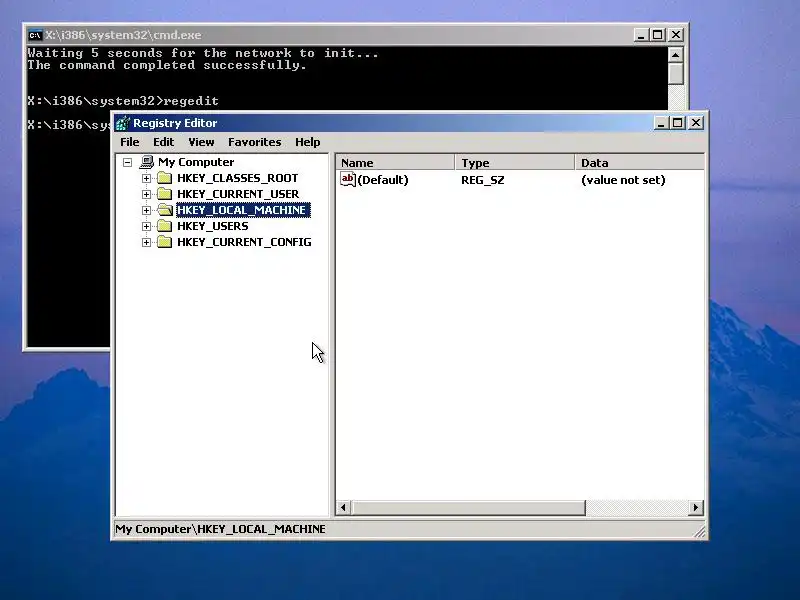This screenshot has height=600, width=800.
Task: Click the horizontal scrollbar thumb in values pane
Action: (x=468, y=508)
